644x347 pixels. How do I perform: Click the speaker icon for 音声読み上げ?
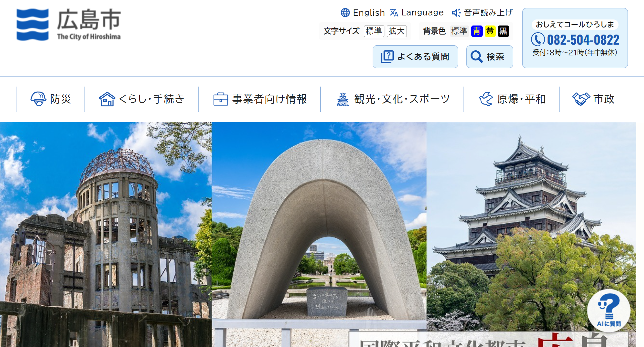tap(456, 13)
